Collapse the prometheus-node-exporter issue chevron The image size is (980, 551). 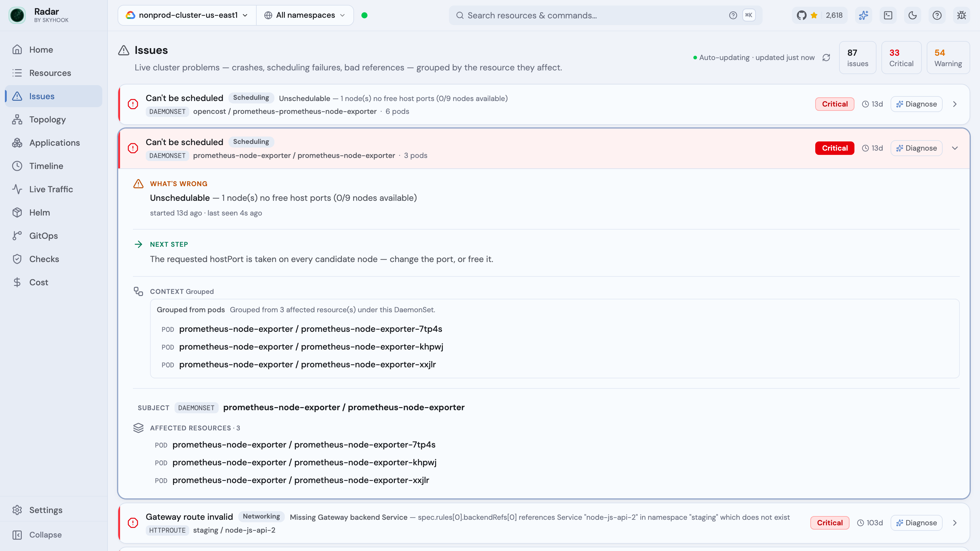coord(955,148)
